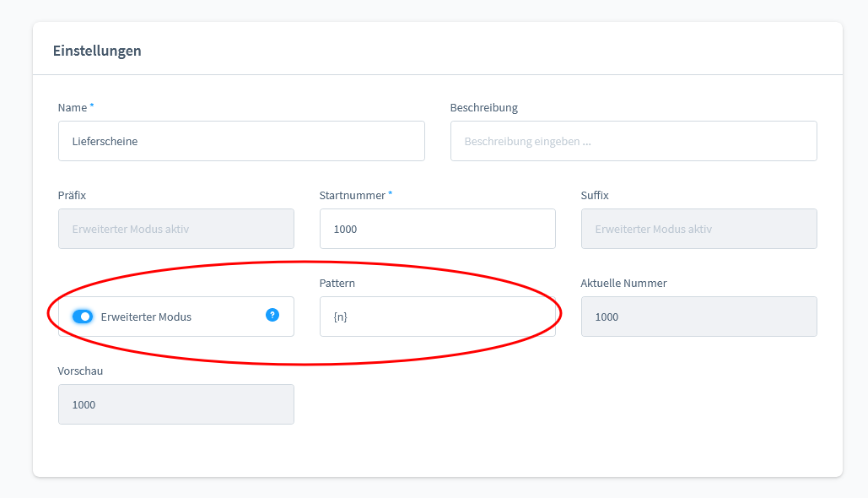Click the Startnummer input showing 1000
This screenshot has width=868, height=498.
(437, 229)
